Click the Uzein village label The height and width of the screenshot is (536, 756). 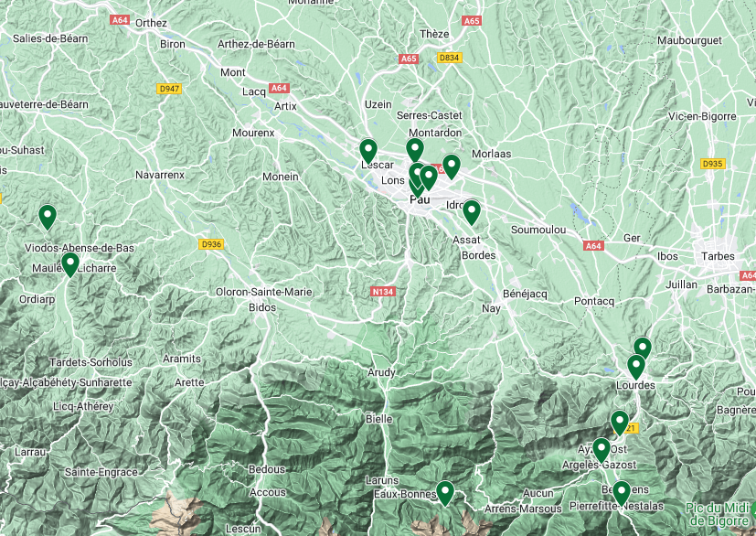(x=378, y=104)
